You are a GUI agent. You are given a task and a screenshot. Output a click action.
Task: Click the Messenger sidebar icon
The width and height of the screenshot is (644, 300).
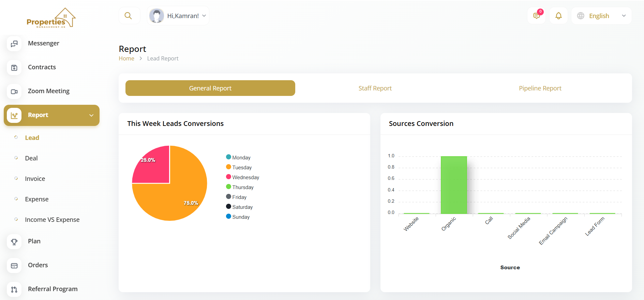pyautogui.click(x=14, y=44)
